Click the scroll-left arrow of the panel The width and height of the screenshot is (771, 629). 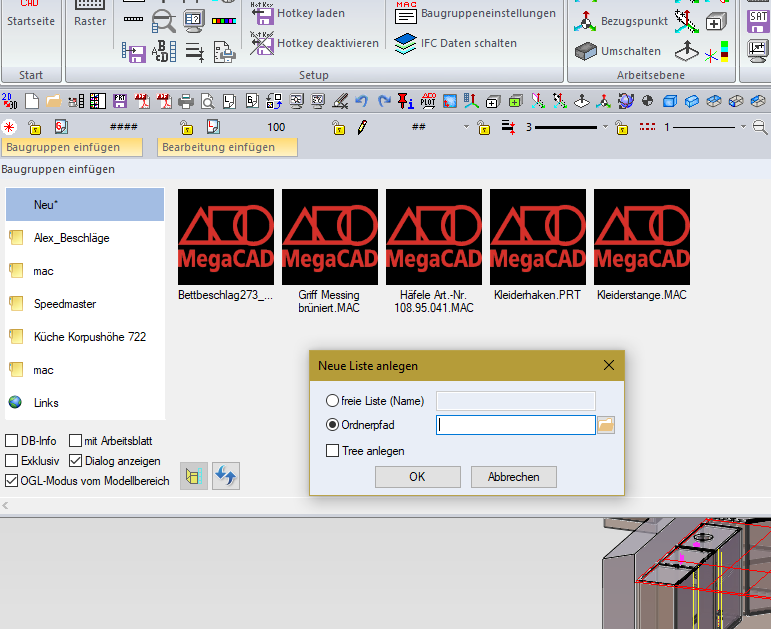5,505
